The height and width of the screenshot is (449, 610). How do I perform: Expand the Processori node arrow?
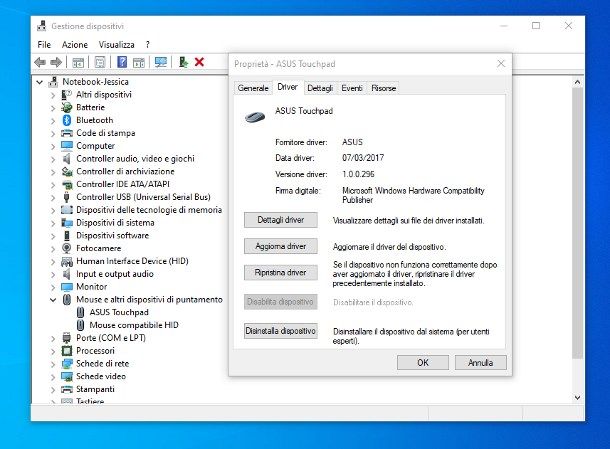pyautogui.click(x=53, y=351)
